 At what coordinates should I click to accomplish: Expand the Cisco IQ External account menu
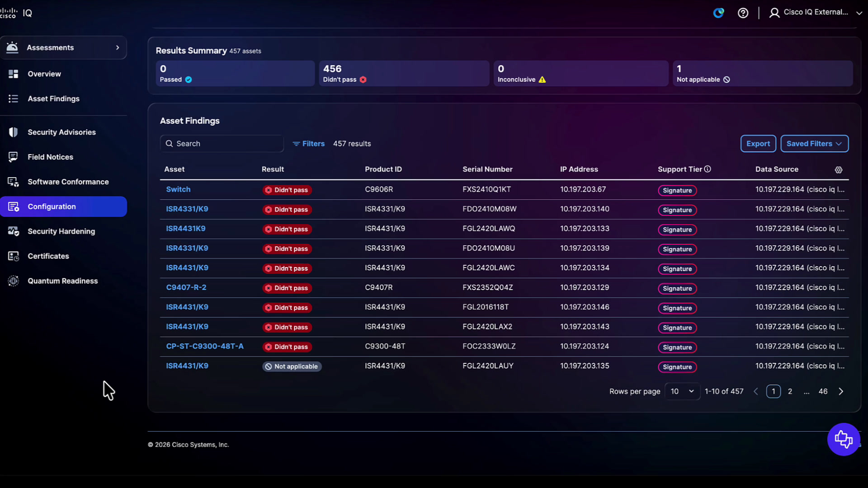(859, 13)
